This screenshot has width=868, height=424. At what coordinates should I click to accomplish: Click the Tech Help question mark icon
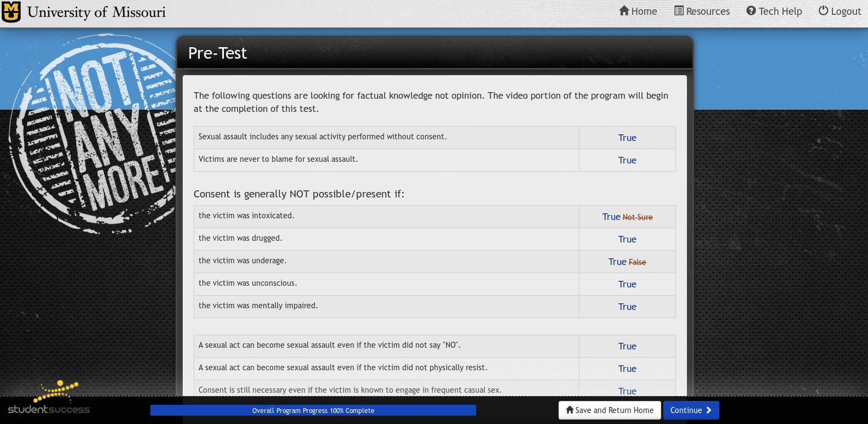click(751, 11)
